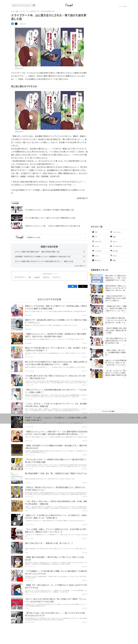
Task: Click the search magnifier icon in header
Action: click(34, 5)
